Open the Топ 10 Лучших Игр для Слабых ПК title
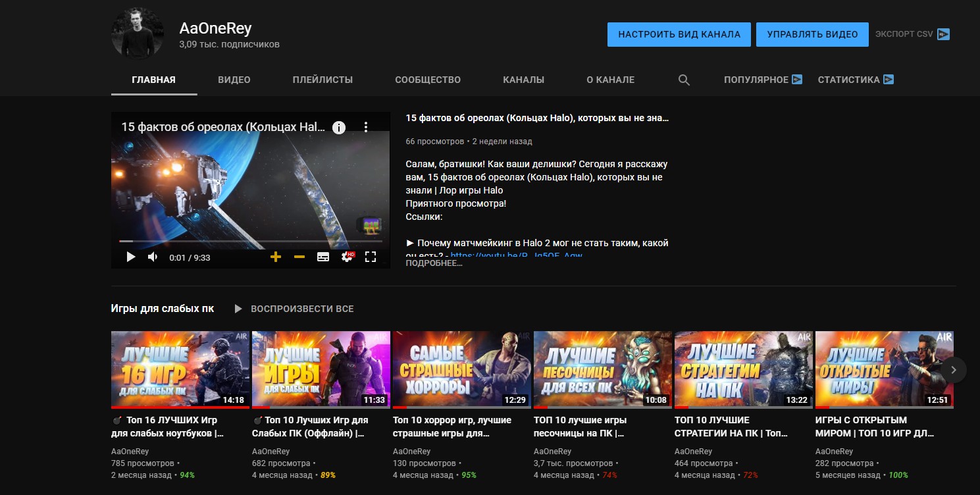This screenshot has width=980, height=495. (310, 427)
